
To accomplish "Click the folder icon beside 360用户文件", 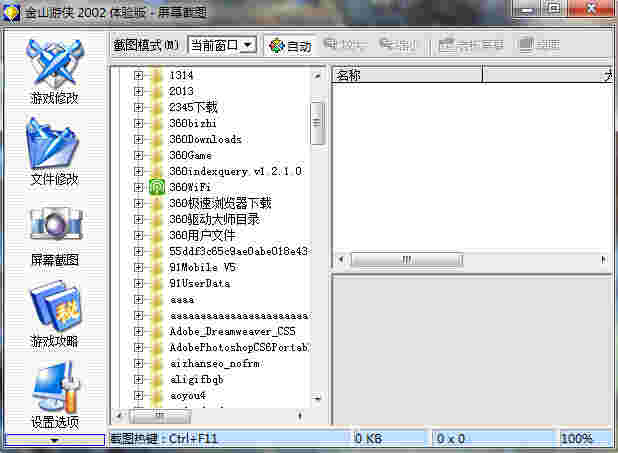I will pyautogui.click(x=157, y=235).
